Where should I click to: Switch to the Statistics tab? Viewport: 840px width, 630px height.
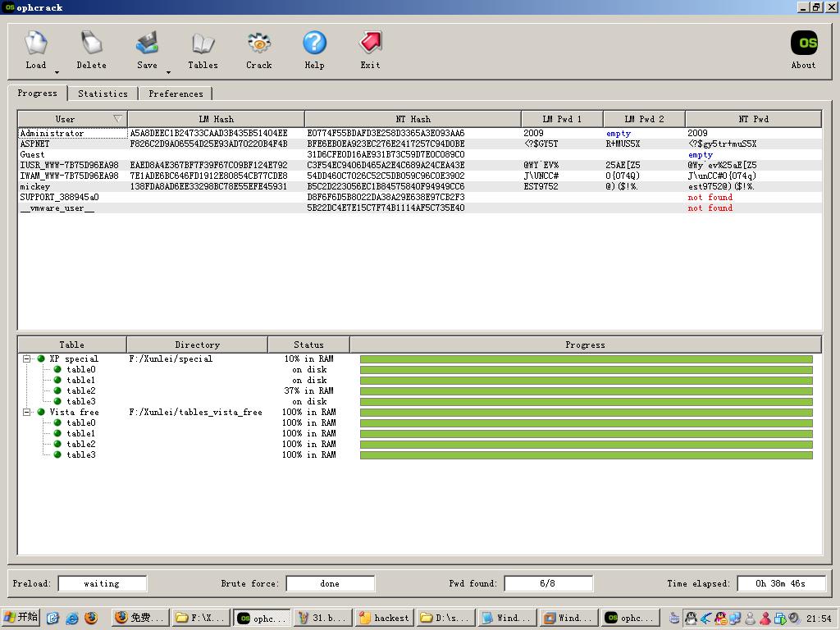point(103,94)
